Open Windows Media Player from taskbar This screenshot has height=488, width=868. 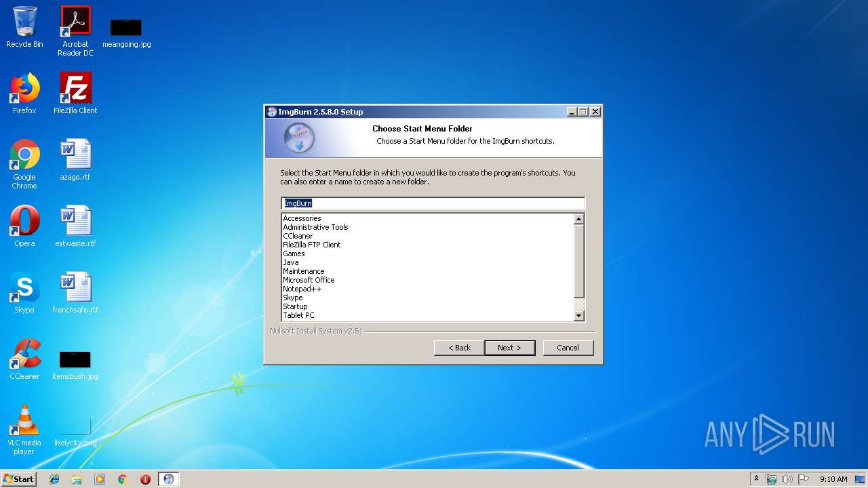pos(100,479)
